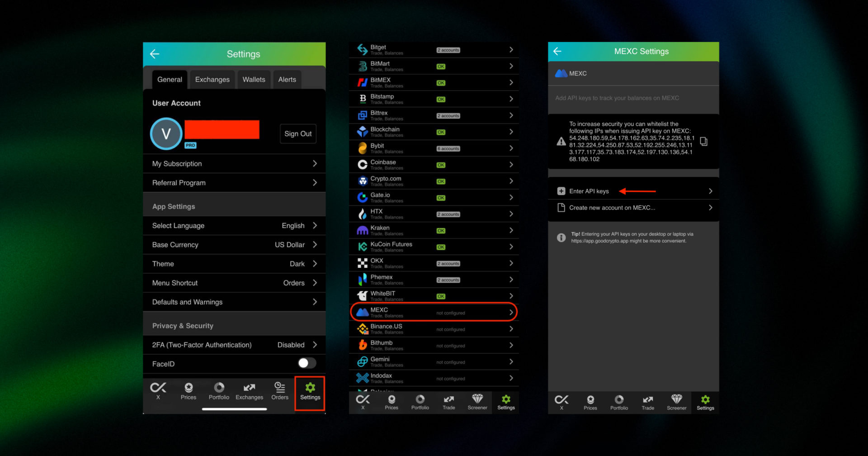Screen dimensions: 868x456
Task: Expand the Kraken exchange row
Action: [x=434, y=230]
